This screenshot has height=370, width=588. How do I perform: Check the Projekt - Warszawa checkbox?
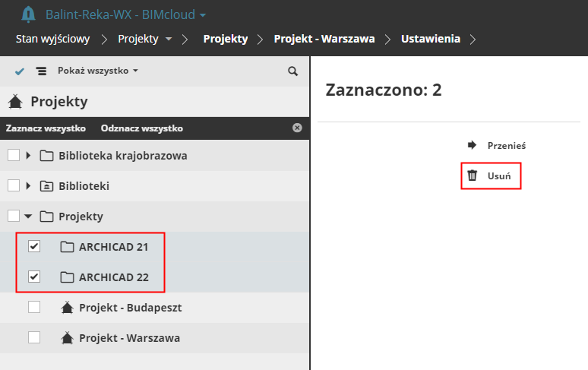pyautogui.click(x=34, y=337)
